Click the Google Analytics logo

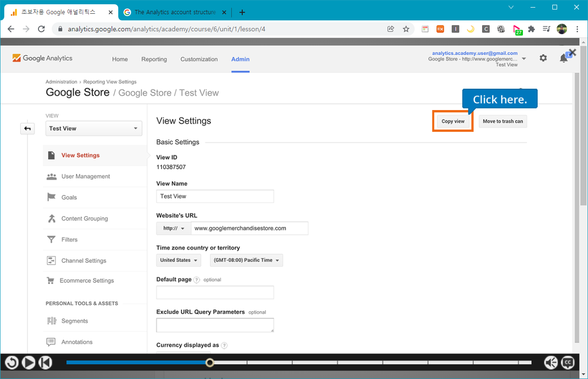[x=42, y=58]
